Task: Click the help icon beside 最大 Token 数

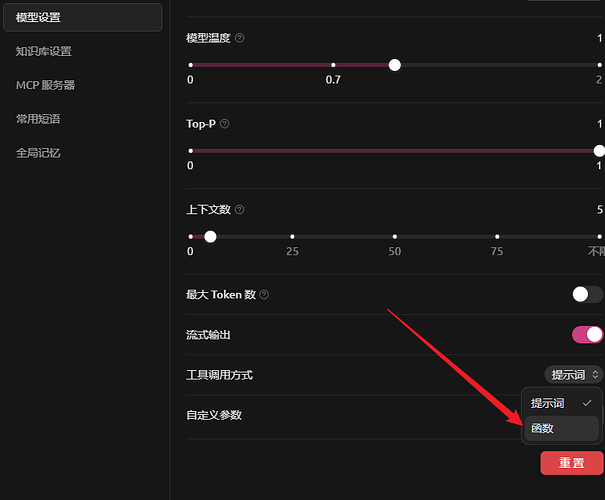Action: tap(264, 295)
